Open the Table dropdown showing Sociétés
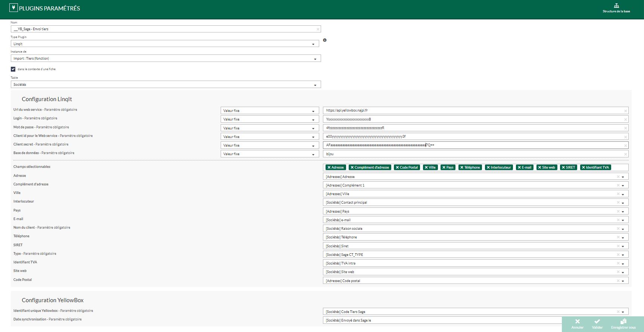The width and height of the screenshot is (644, 332). coord(315,85)
